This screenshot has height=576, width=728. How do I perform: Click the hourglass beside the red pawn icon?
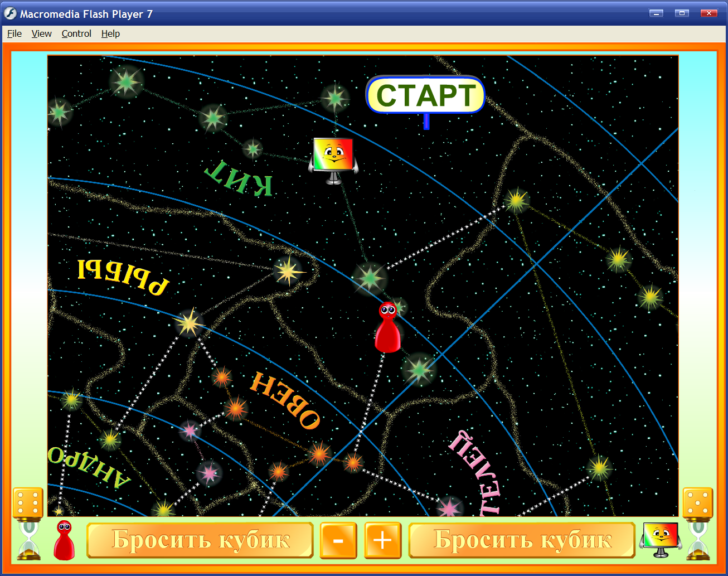29,540
